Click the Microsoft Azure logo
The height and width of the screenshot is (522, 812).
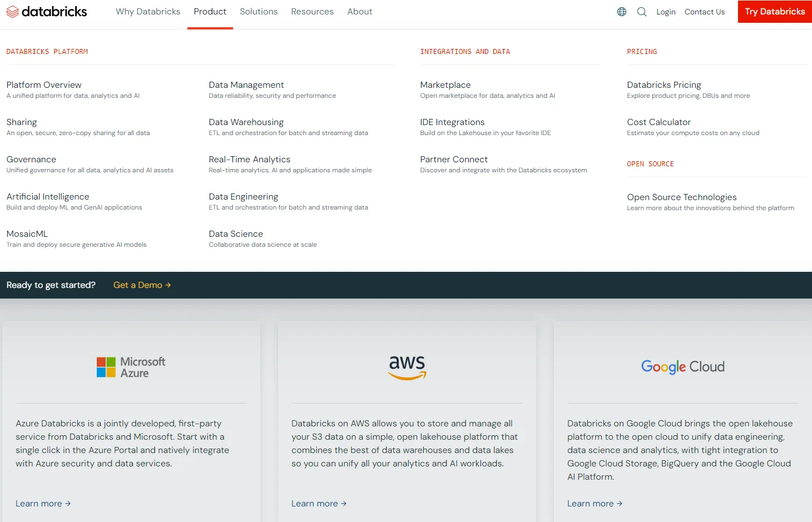tap(131, 367)
